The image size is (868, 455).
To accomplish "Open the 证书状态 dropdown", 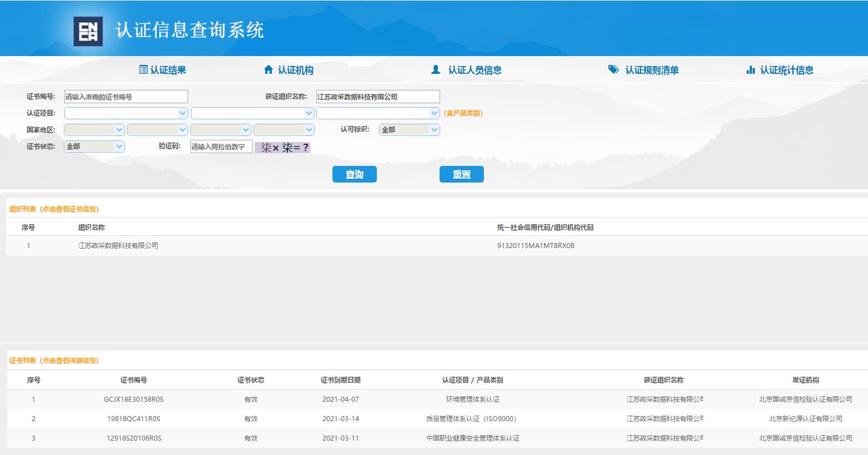I will coord(94,146).
